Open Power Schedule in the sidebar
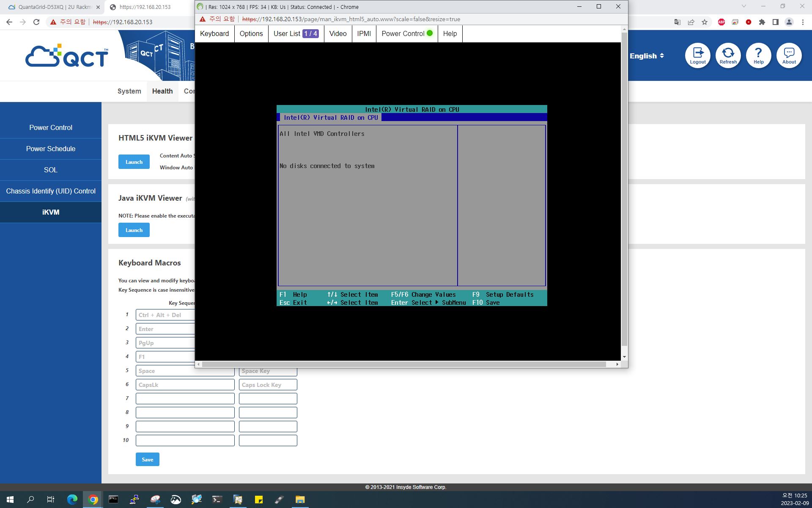The width and height of the screenshot is (812, 508). (51, 149)
